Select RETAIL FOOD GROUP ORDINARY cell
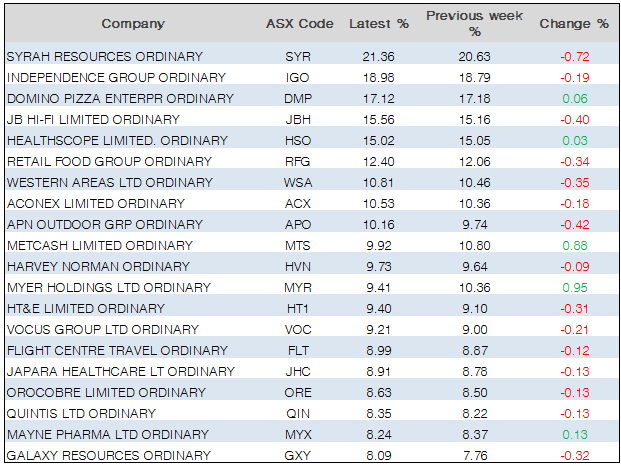This screenshot has width=621, height=466. pyautogui.click(x=105, y=162)
